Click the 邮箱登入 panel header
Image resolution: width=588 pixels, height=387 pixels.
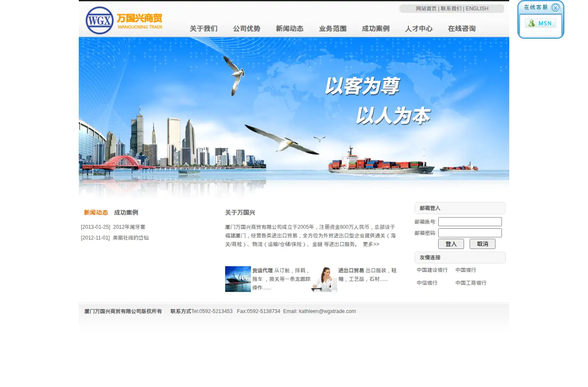(x=460, y=208)
